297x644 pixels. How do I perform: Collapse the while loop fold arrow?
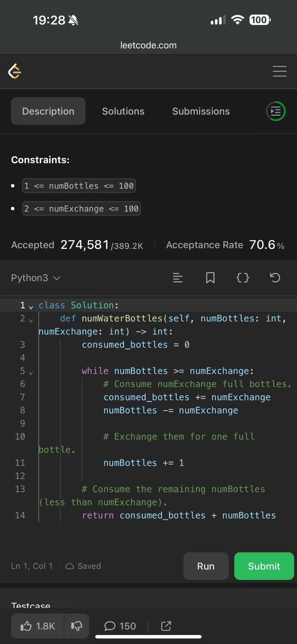pyautogui.click(x=31, y=372)
